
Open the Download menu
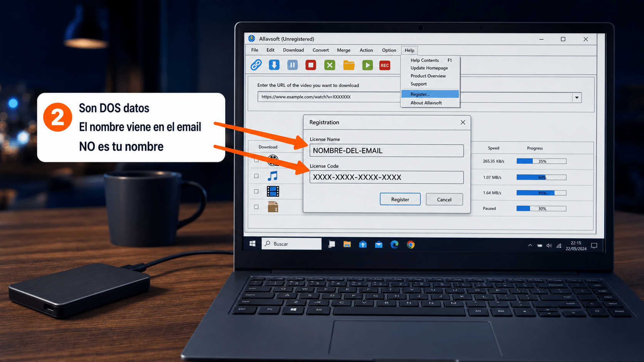click(x=293, y=50)
